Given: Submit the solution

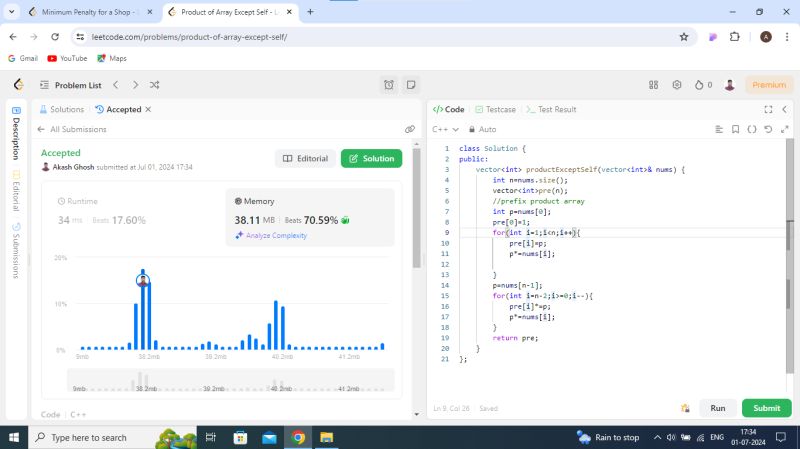Looking at the screenshot, I should [766, 408].
